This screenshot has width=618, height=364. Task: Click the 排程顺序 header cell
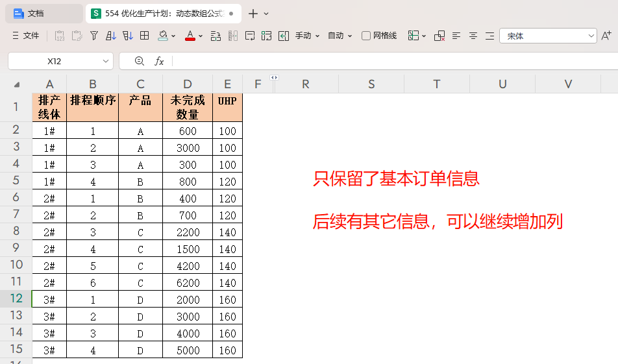point(93,107)
